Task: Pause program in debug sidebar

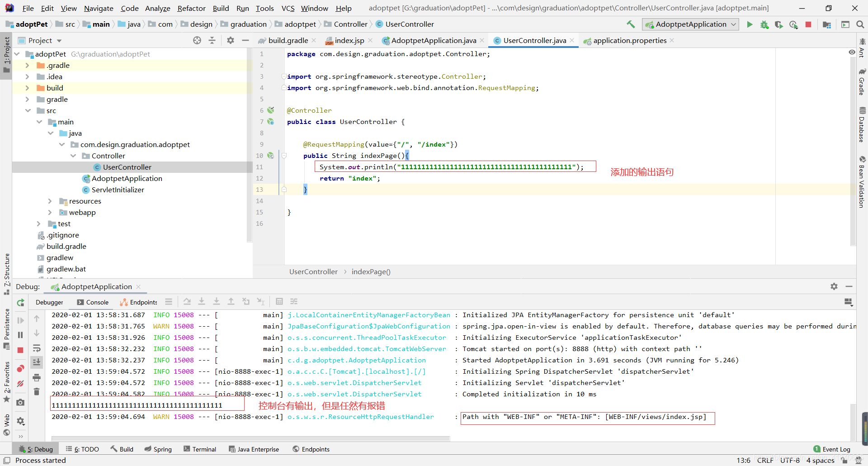Action: [x=20, y=335]
